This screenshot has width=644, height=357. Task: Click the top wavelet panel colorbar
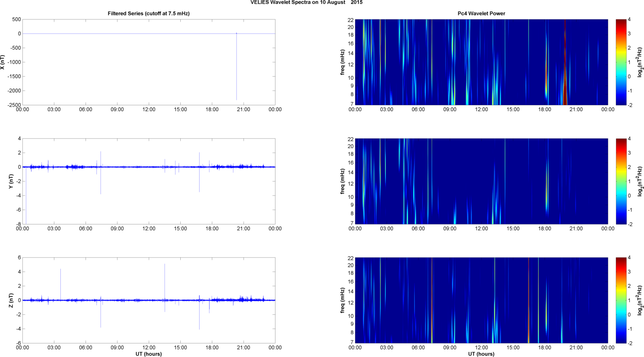pyautogui.click(x=621, y=62)
